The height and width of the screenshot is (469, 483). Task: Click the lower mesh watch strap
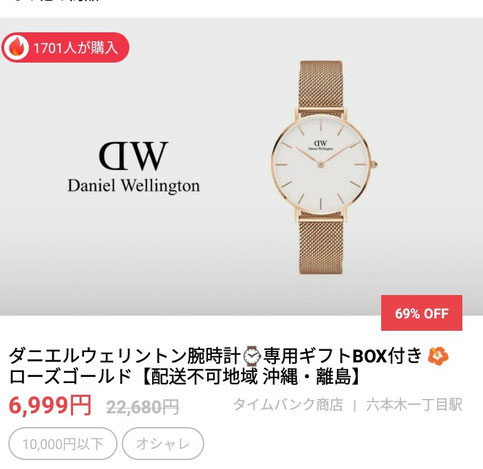tap(321, 246)
